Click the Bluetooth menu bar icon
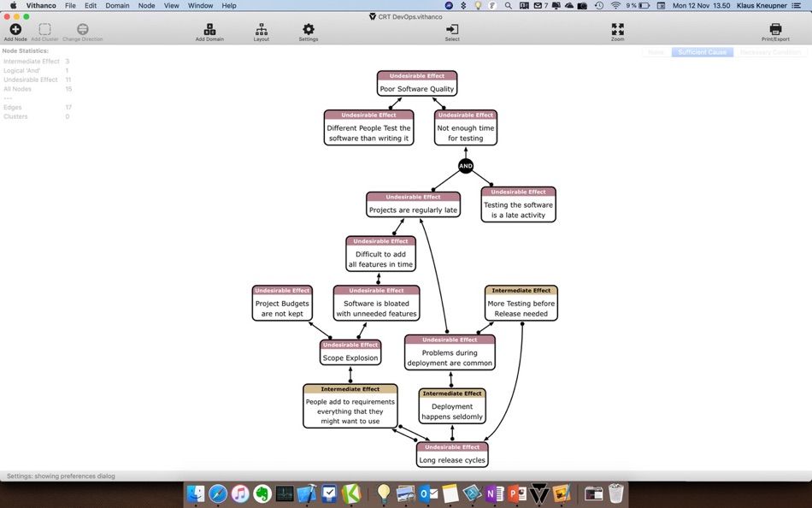812x508 pixels. (463, 6)
